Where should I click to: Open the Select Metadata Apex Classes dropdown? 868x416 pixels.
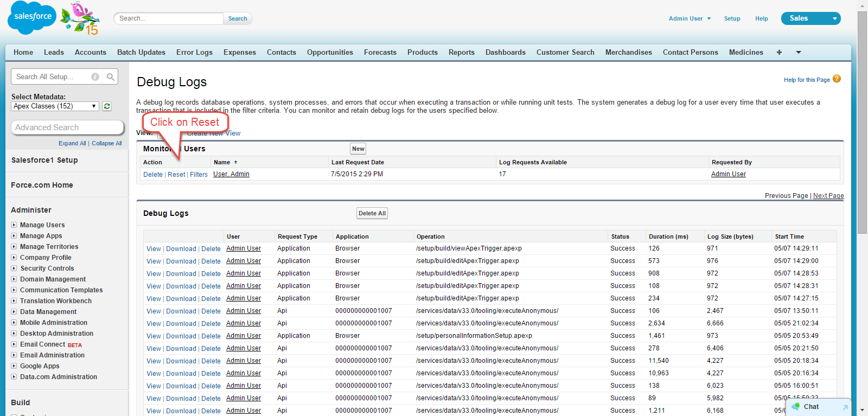pos(55,106)
